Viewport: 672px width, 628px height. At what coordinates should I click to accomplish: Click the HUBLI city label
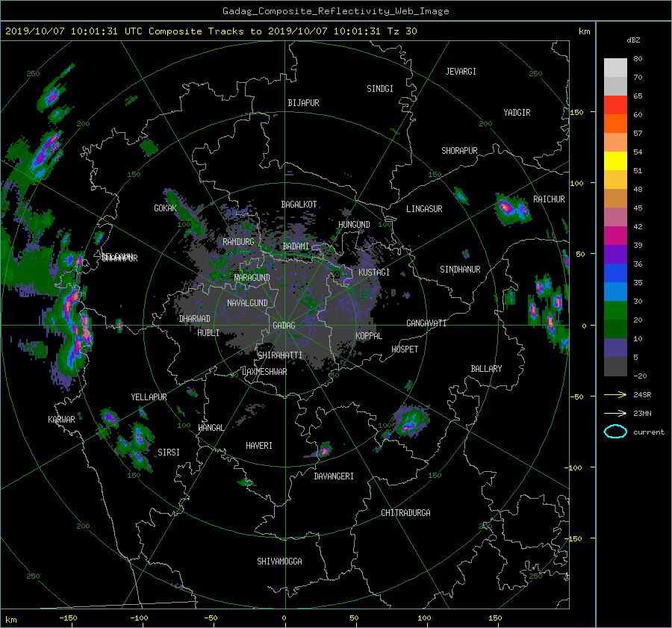coord(208,333)
